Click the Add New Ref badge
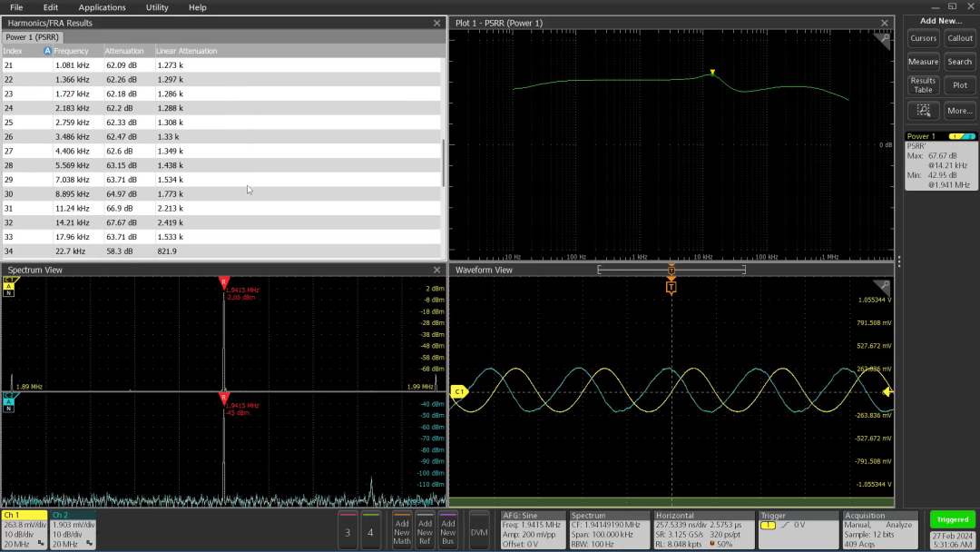 click(426, 531)
